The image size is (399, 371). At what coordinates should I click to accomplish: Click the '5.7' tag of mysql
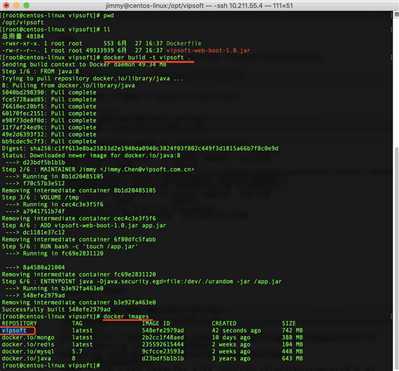coord(77,351)
